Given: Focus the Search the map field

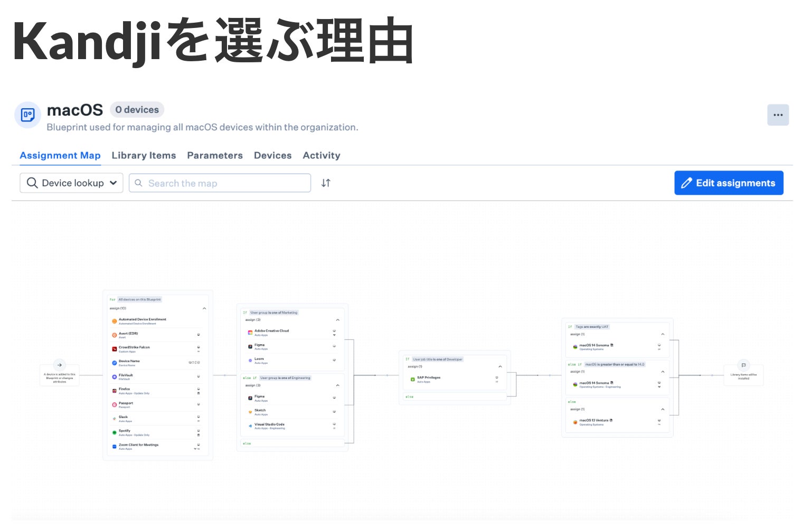Looking at the screenshot, I should pyautogui.click(x=220, y=183).
